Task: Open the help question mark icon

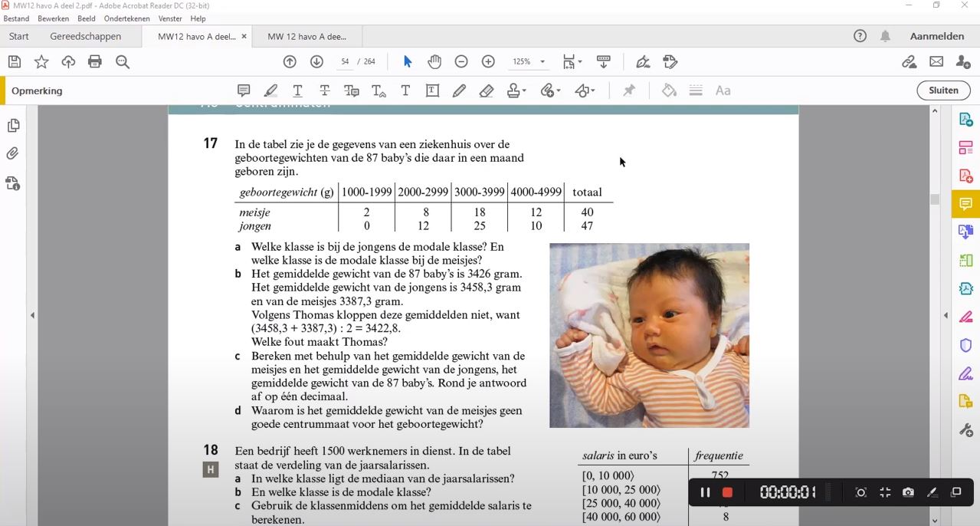Action: (860, 36)
